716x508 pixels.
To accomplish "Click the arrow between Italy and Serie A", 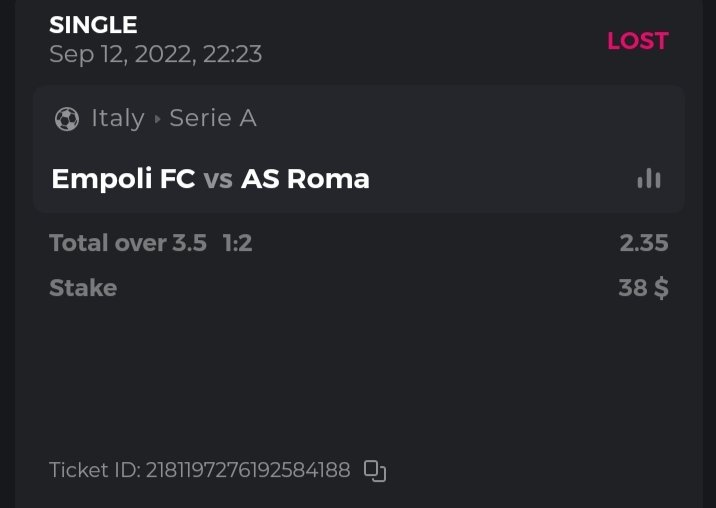I will pos(157,119).
